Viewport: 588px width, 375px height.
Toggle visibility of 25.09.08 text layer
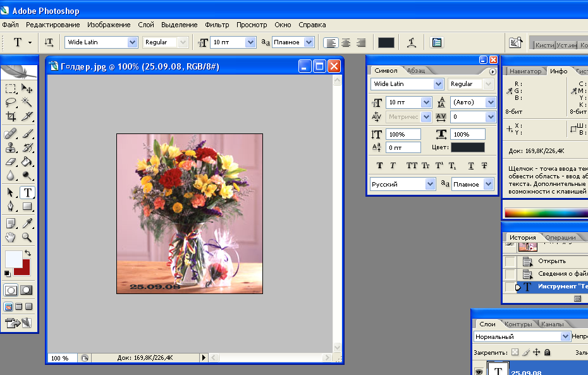tap(479, 371)
